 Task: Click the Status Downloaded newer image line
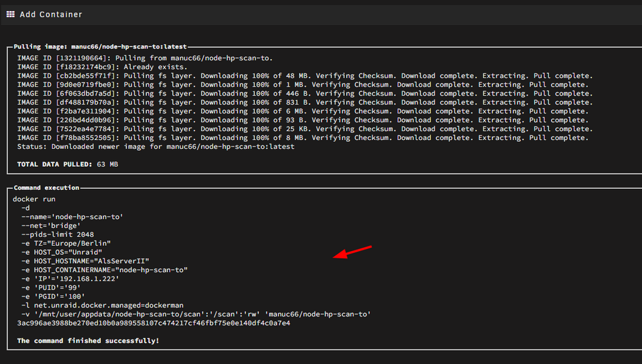(x=155, y=146)
